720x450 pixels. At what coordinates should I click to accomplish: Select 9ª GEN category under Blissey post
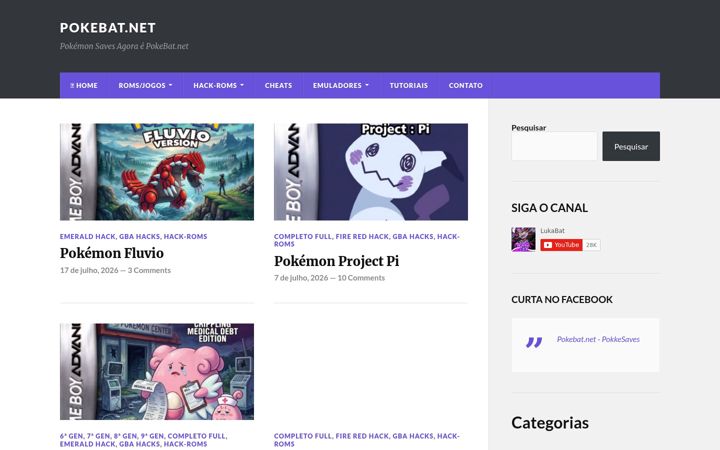tap(152, 436)
